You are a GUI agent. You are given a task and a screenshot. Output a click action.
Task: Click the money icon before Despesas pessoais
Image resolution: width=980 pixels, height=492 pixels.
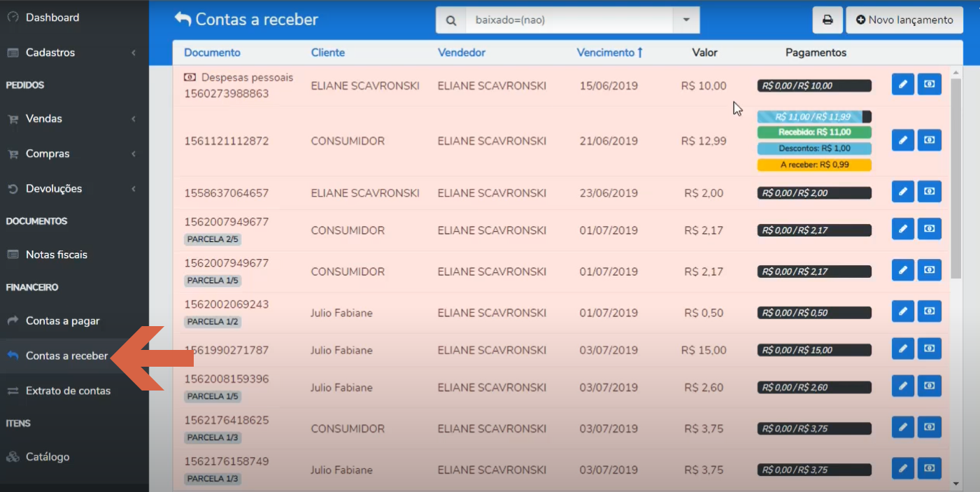click(190, 77)
